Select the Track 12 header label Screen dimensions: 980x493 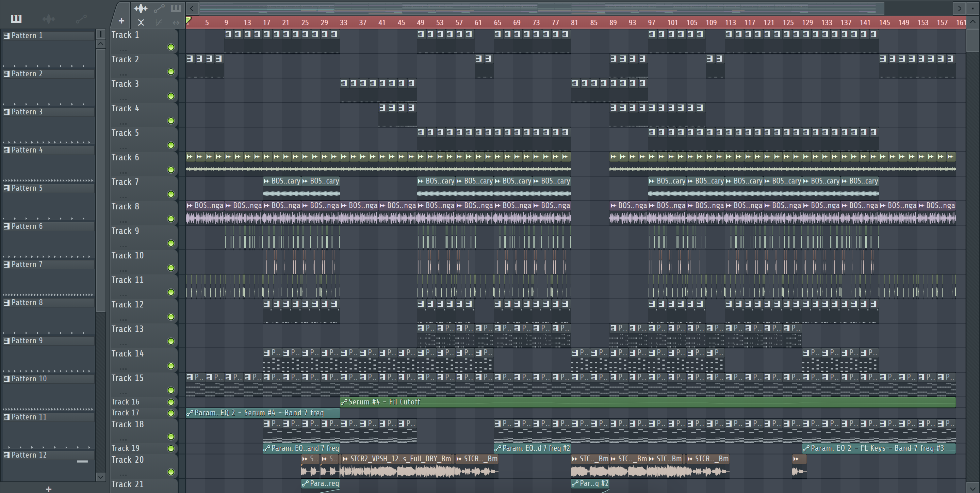[128, 305]
